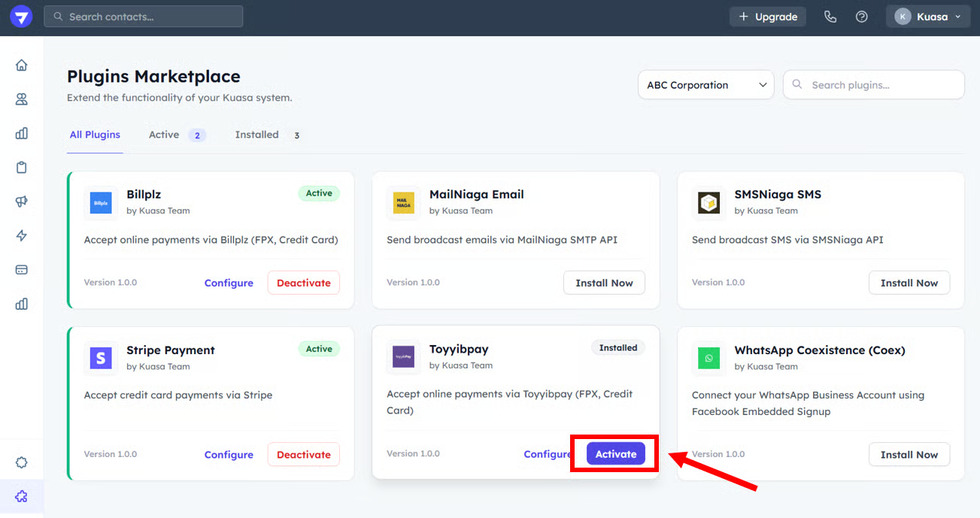Viewport: 980px width, 518px height.
Task: Click the lightning bolt automation icon
Action: [21, 236]
